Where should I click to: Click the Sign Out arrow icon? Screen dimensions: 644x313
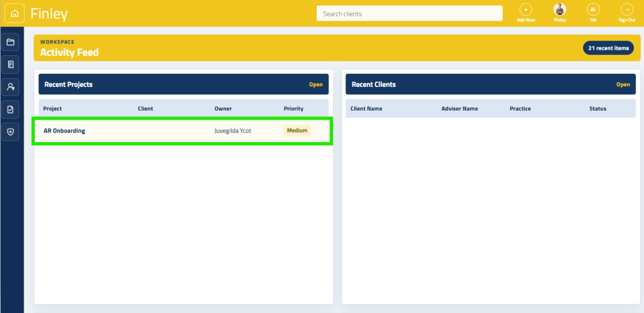627,10
